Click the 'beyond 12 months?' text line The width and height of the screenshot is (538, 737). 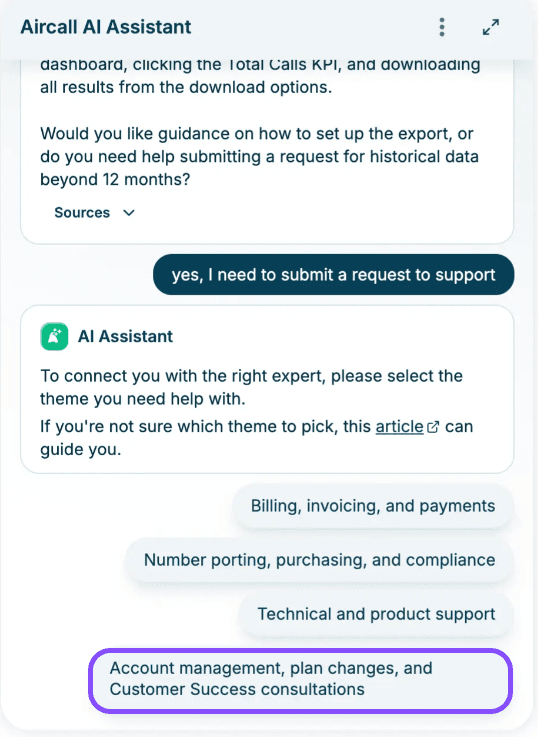(115, 180)
